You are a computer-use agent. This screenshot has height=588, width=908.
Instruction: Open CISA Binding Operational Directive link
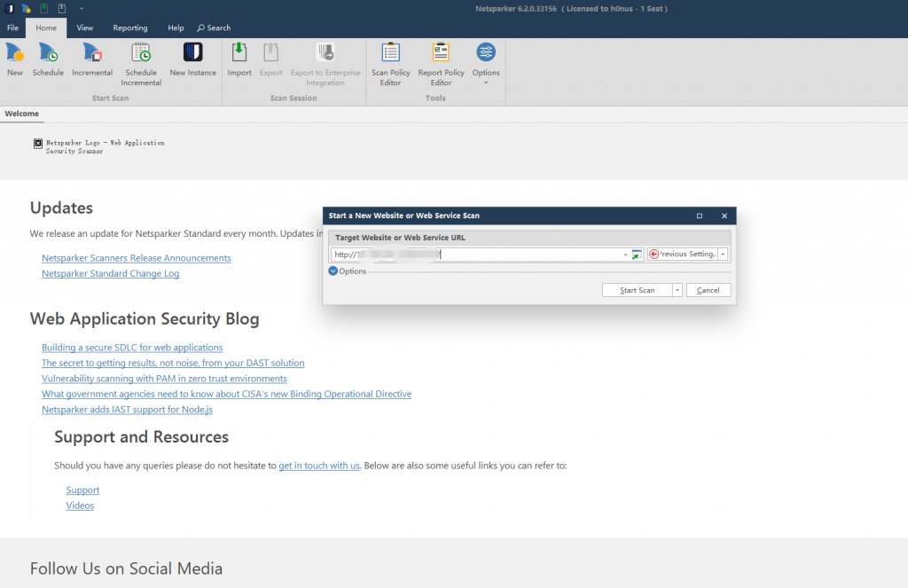226,394
